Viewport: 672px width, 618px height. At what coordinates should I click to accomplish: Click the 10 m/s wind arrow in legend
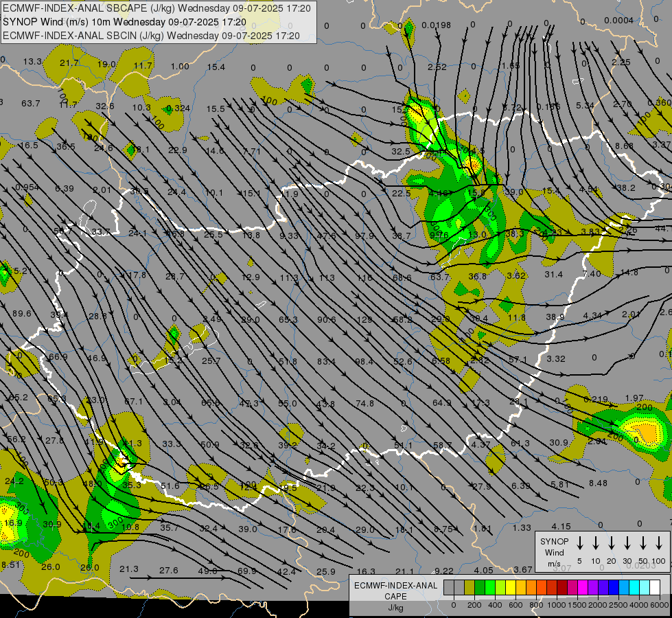(595, 543)
